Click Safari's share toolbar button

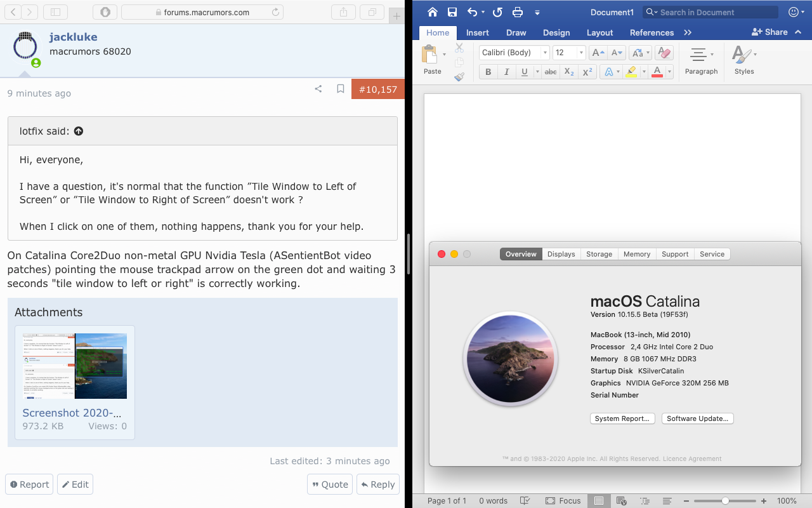tap(343, 12)
